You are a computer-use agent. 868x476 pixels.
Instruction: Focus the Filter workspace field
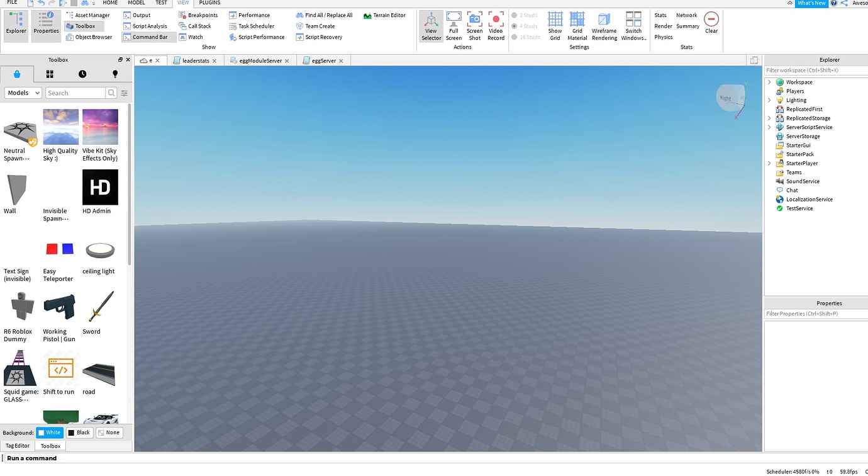pos(816,71)
